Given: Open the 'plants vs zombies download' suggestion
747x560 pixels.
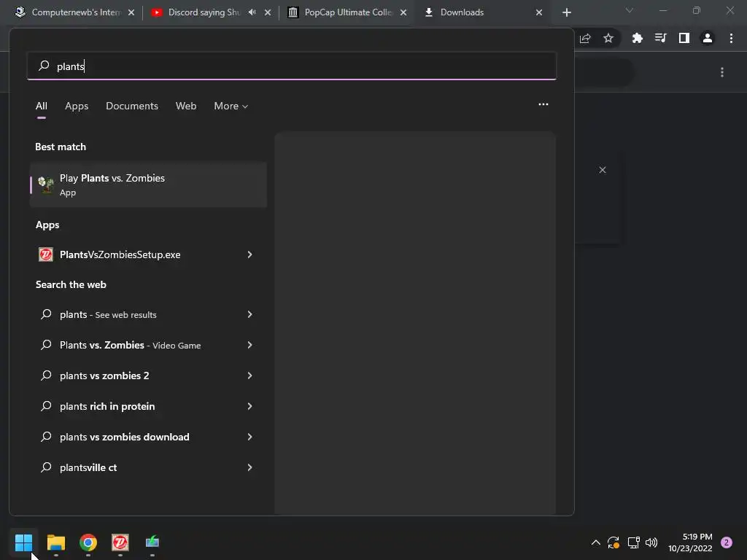Looking at the screenshot, I should (x=148, y=437).
